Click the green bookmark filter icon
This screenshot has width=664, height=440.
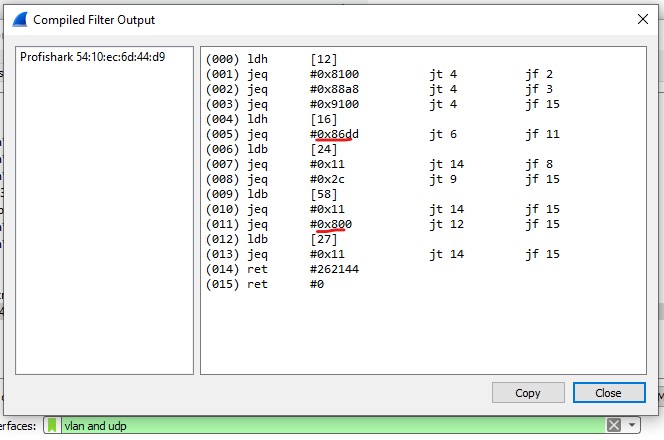coord(52,425)
